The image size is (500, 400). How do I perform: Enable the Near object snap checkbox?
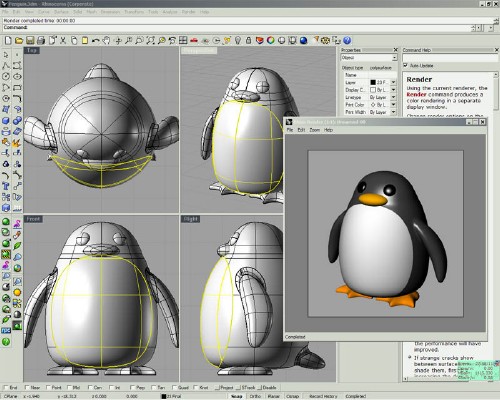coord(27,387)
